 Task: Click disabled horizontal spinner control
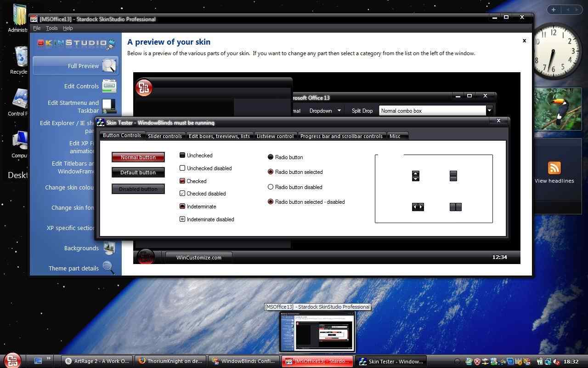pos(456,207)
